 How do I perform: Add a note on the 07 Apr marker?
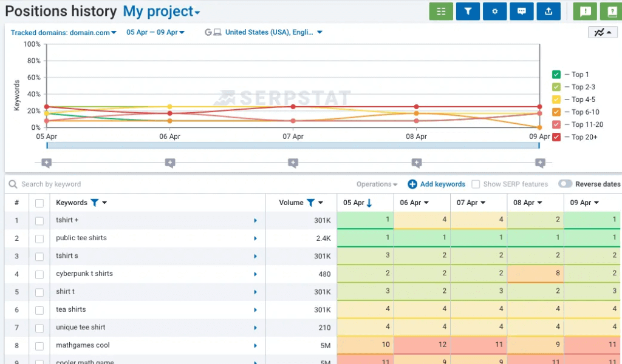(293, 163)
